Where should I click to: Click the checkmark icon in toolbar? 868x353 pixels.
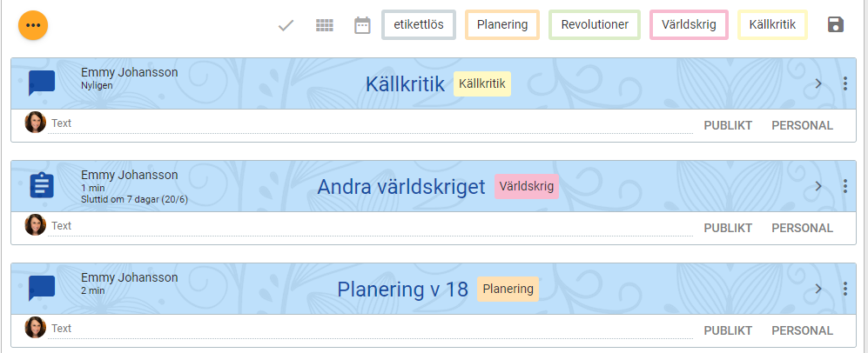pos(286,25)
